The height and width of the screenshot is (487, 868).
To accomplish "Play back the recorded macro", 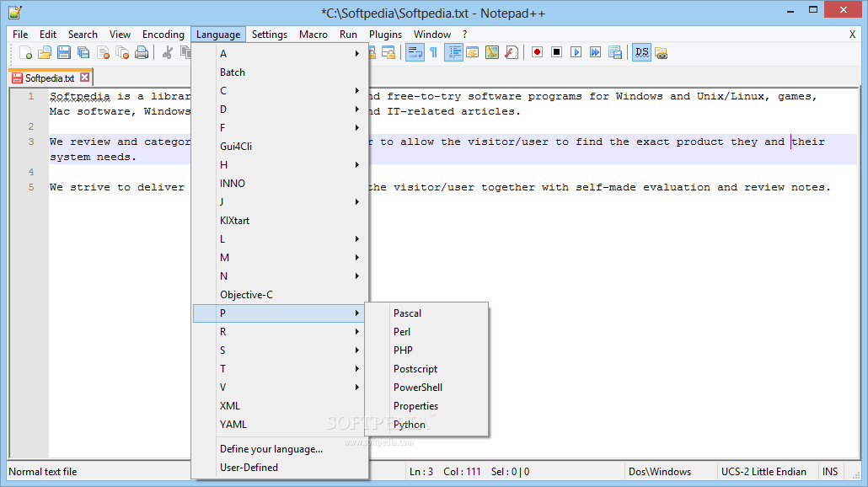I will point(576,52).
